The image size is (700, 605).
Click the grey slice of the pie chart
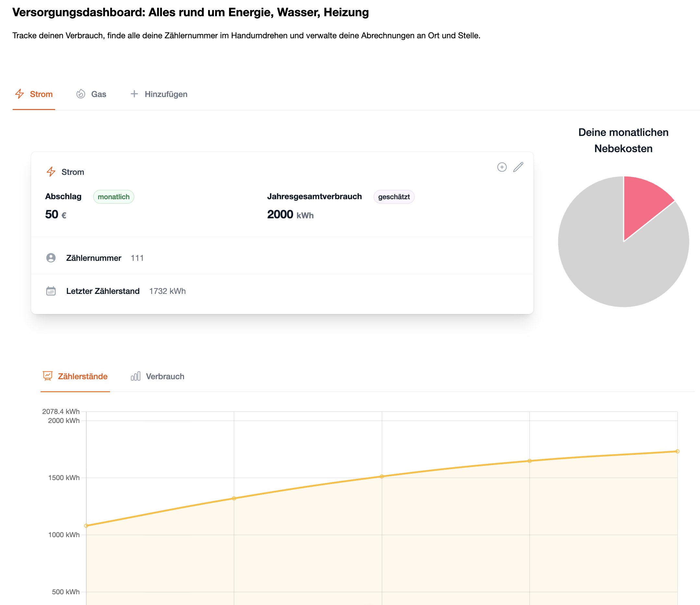point(608,263)
